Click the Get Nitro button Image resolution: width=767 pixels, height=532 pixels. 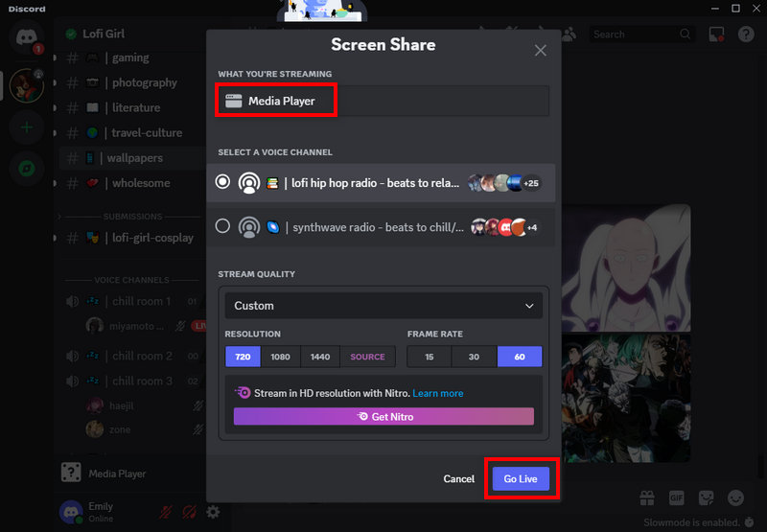tap(383, 417)
